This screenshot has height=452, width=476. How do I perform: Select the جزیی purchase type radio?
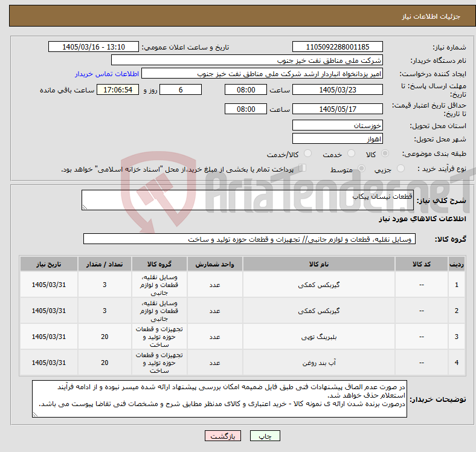click(x=400, y=168)
